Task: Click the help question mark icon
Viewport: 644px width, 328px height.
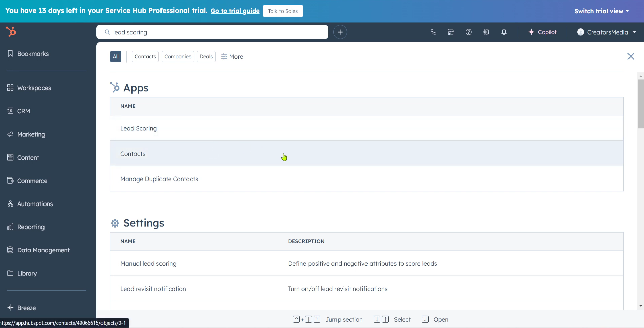Action: [x=468, y=32]
